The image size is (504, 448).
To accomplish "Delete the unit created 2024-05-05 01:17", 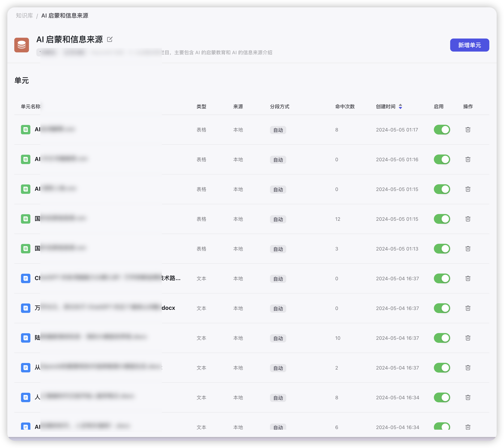I will pos(468,130).
